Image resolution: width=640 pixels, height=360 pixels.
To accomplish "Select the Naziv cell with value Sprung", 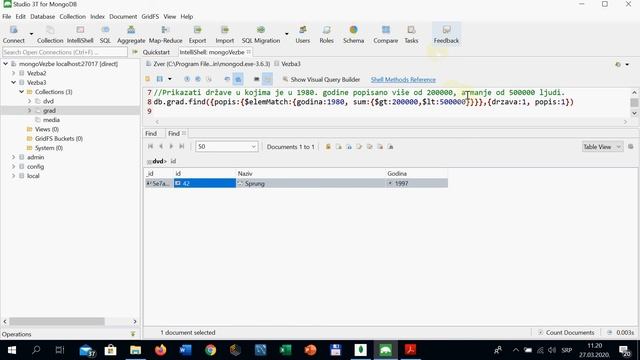I will click(311, 184).
